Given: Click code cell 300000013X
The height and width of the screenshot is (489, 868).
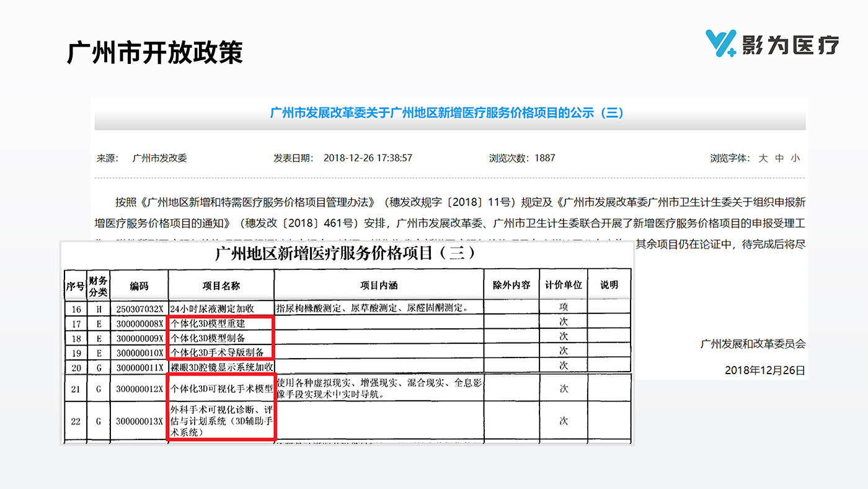Looking at the screenshot, I should [x=139, y=421].
